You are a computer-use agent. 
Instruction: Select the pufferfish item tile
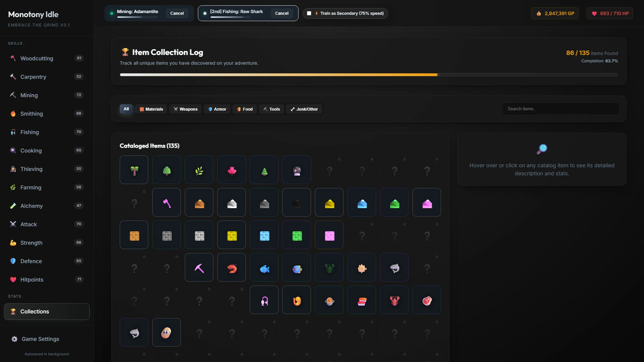pyautogui.click(x=362, y=267)
